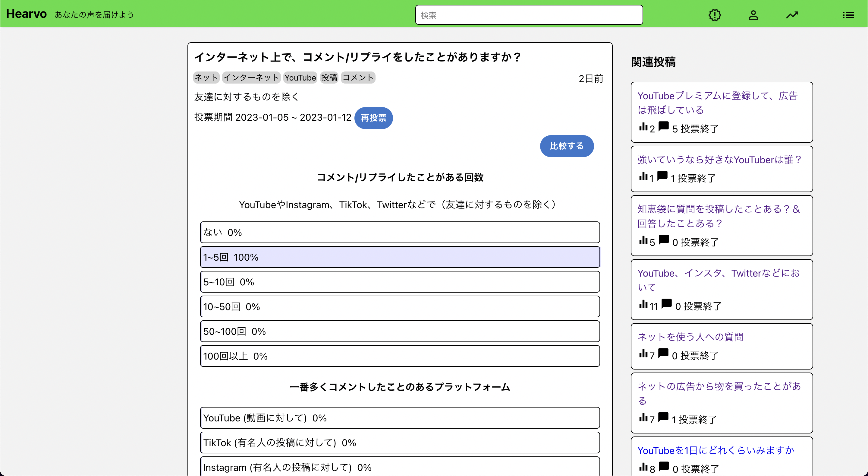Image resolution: width=868 pixels, height=476 pixels.
Task: Choose the ない 0% option
Action: point(400,233)
